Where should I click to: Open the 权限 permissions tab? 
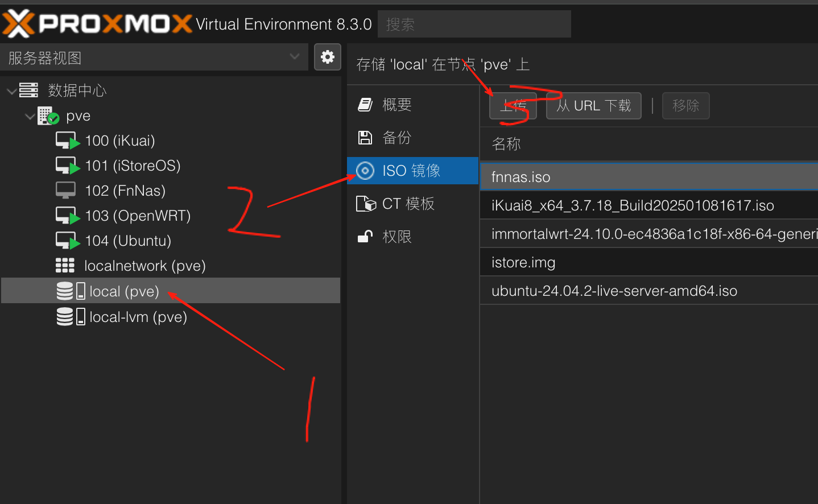point(412,237)
